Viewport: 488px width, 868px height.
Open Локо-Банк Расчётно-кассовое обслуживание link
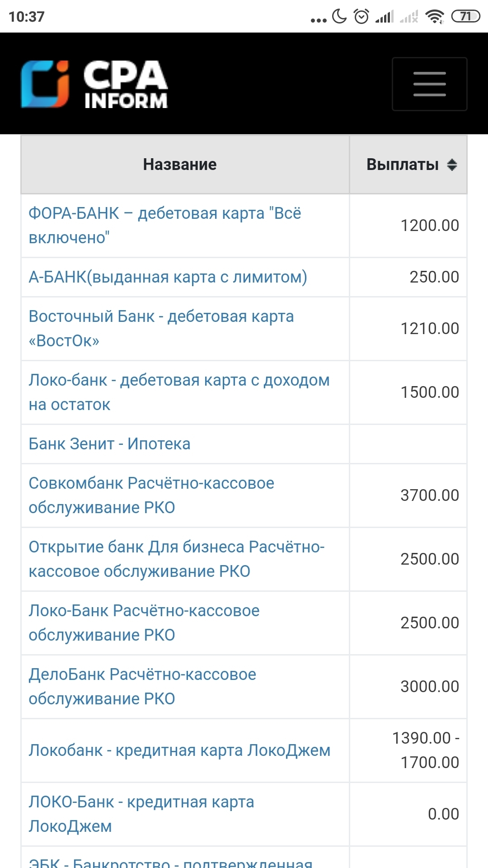(144, 623)
